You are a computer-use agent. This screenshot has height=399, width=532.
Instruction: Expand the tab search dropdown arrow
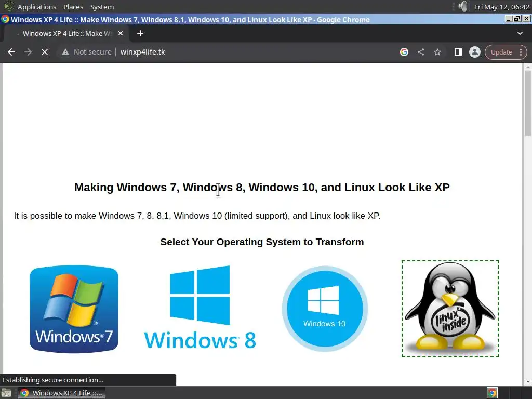[x=520, y=33]
